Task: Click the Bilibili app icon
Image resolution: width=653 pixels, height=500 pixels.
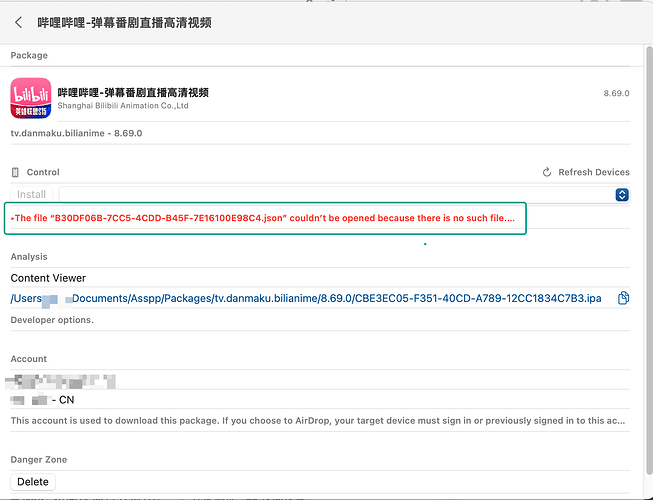Action: [31, 98]
